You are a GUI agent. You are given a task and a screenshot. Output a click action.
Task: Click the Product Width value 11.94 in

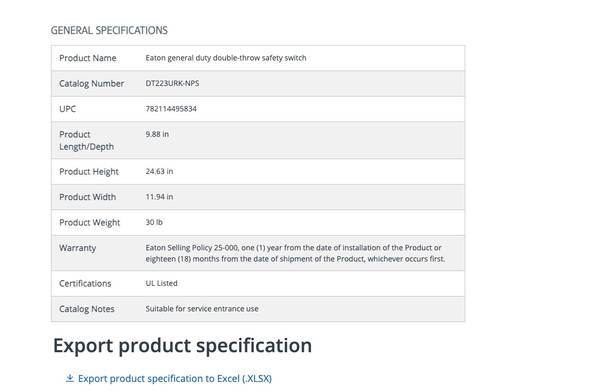click(x=159, y=197)
